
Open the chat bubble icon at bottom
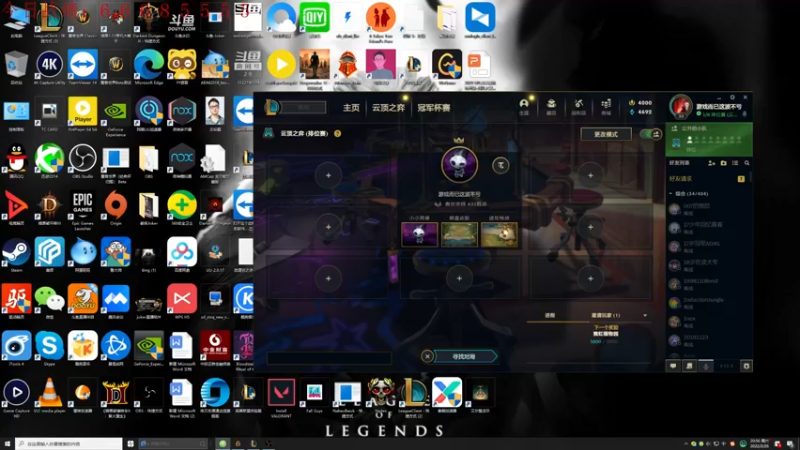point(673,366)
